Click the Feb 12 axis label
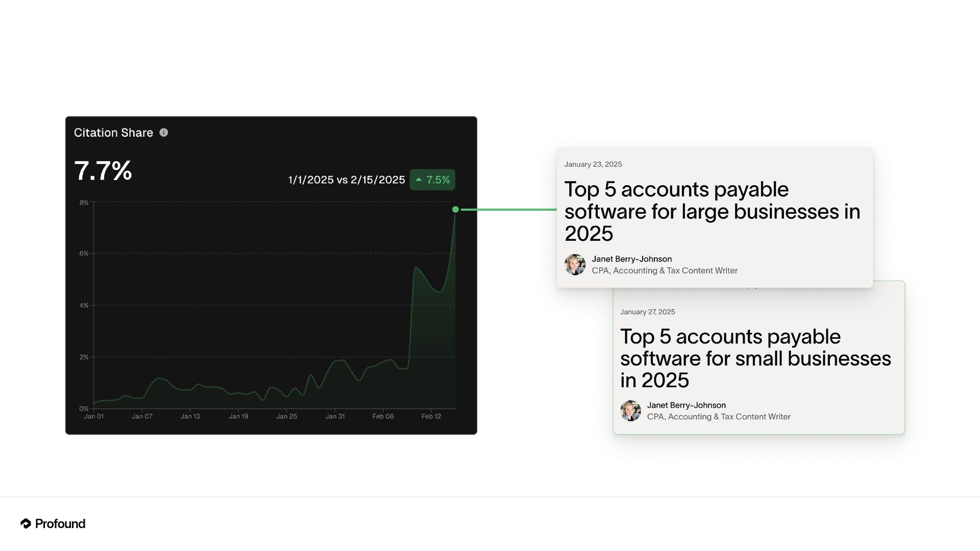980x551 pixels. point(431,416)
